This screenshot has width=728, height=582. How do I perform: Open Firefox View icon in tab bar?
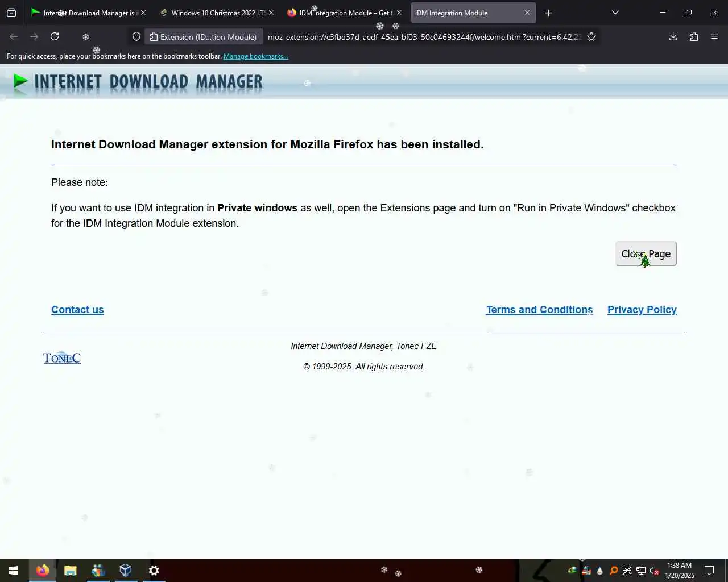(x=11, y=13)
